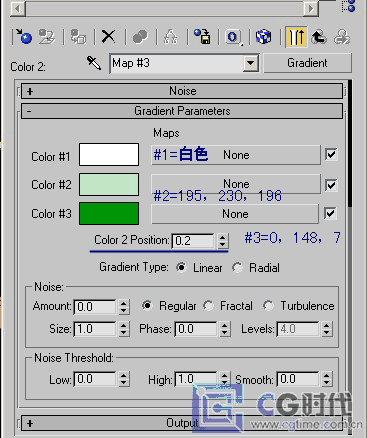Open Map #3 name dropdown

coord(250,63)
